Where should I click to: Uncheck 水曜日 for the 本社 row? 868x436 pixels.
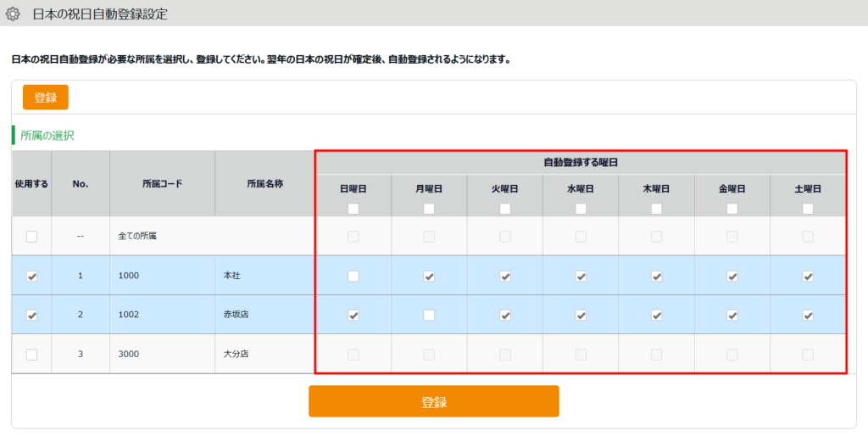click(x=581, y=276)
